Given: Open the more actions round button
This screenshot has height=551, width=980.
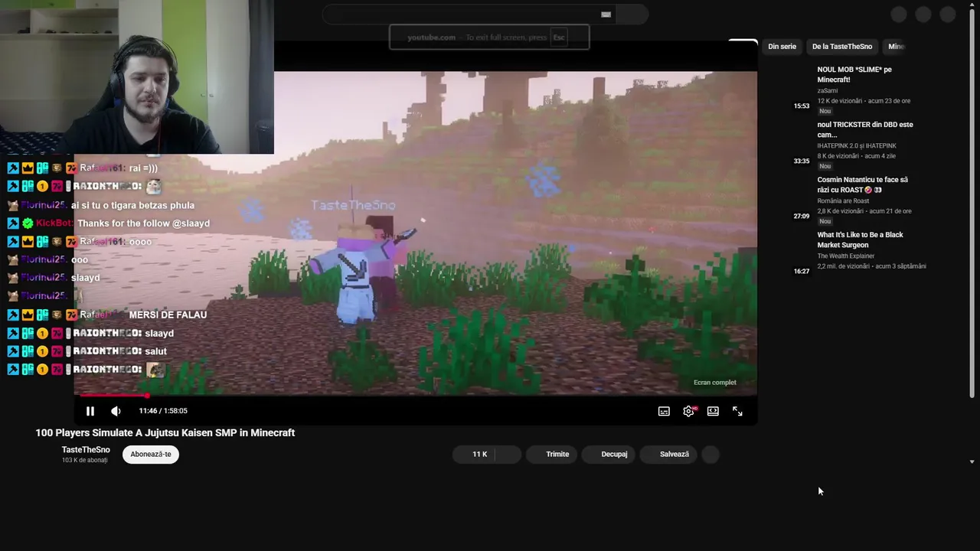Looking at the screenshot, I should pos(710,454).
